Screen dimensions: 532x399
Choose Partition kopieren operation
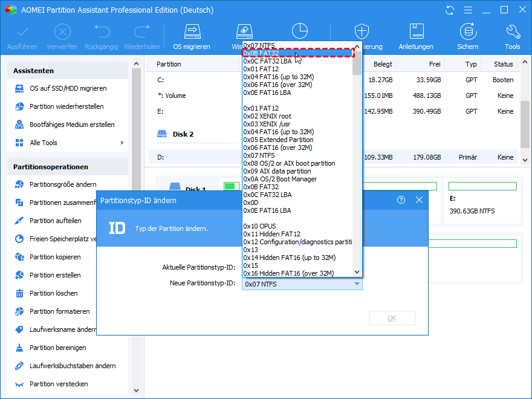point(55,257)
